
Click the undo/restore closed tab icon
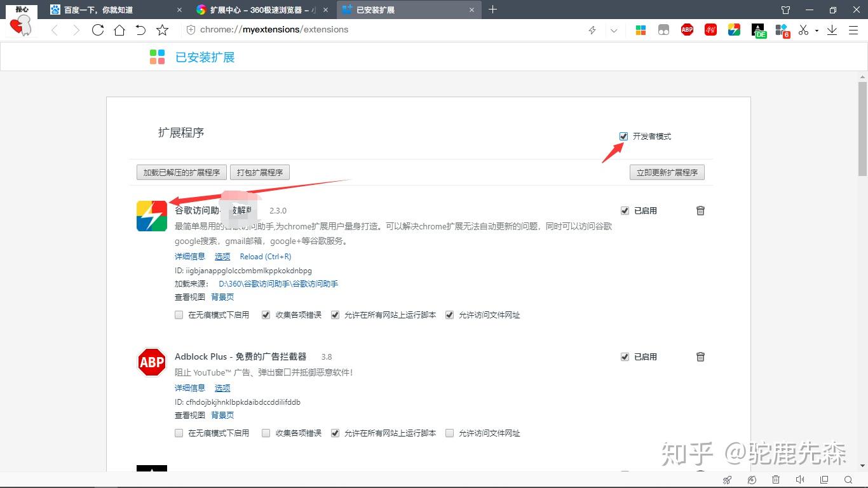click(x=140, y=30)
